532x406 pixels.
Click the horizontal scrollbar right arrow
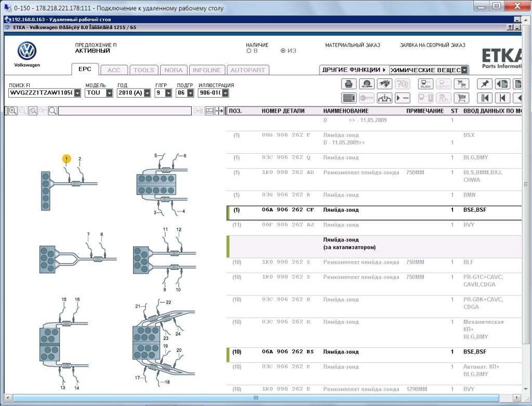(x=517, y=398)
